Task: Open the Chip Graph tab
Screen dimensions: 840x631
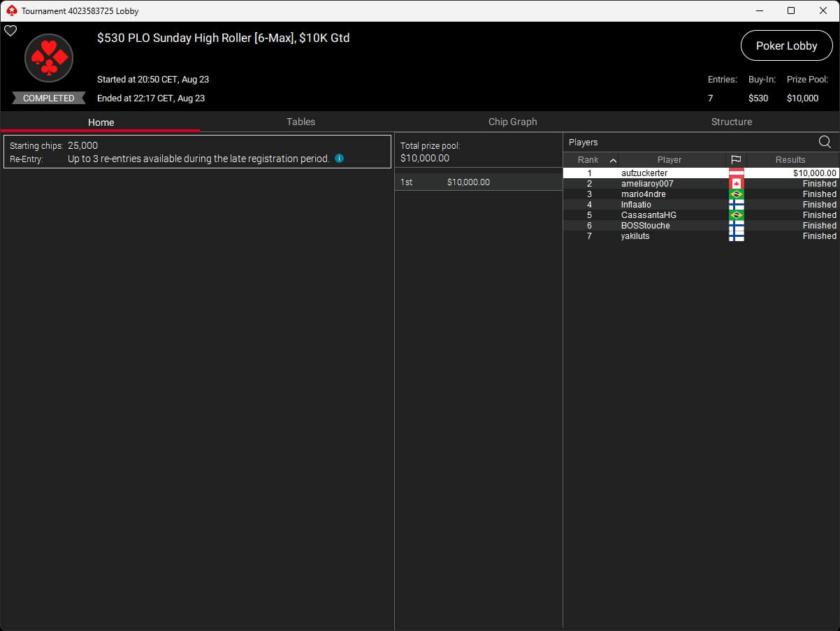Action: tap(512, 122)
